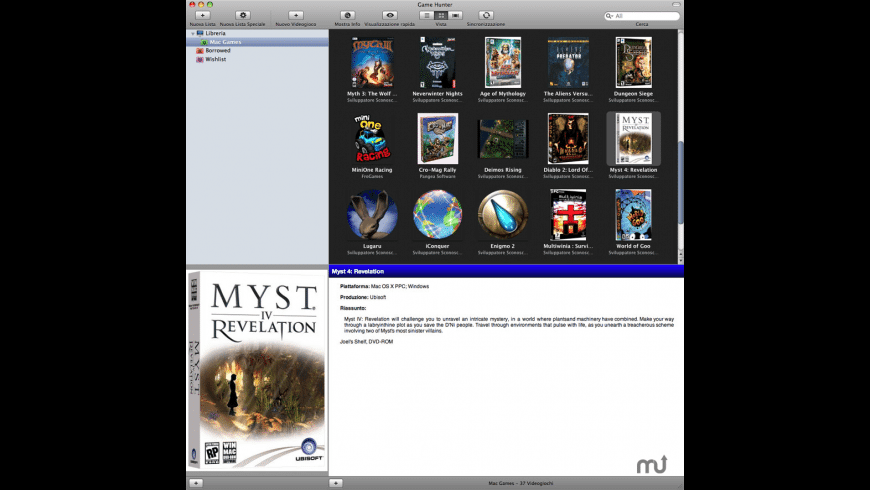This screenshot has width=870, height=490.
Task: Click the FreGames developer text
Action: [372, 176]
